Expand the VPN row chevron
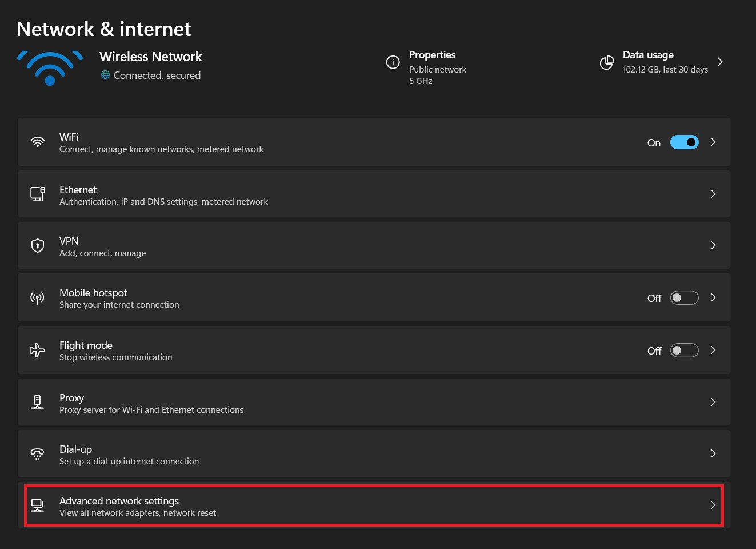The width and height of the screenshot is (756, 549). pos(713,245)
